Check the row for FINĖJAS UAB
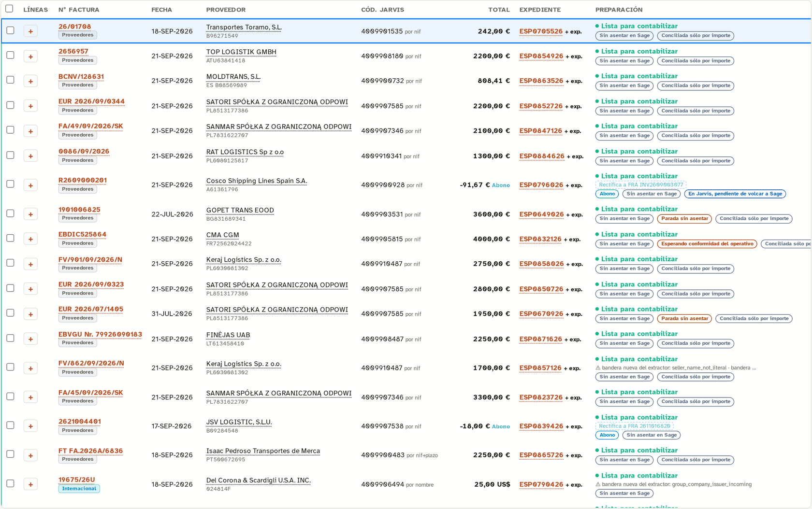This screenshot has width=812, height=509. click(x=10, y=338)
